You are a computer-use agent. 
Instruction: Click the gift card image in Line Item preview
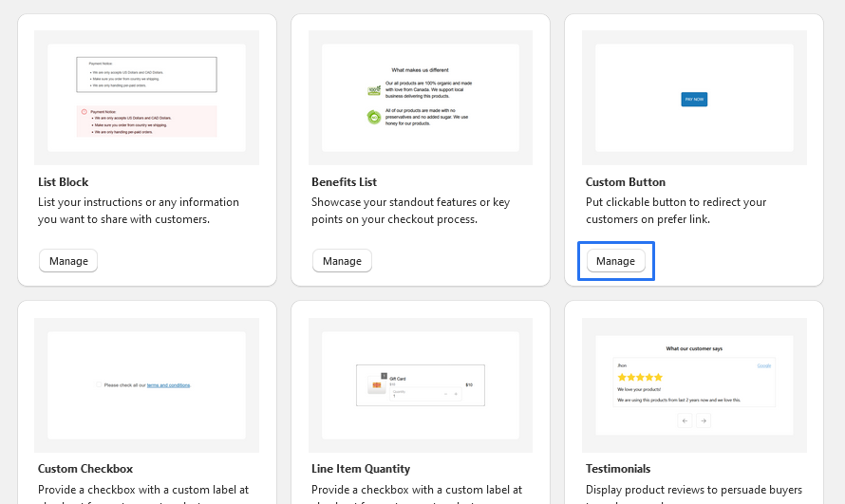tap(377, 385)
